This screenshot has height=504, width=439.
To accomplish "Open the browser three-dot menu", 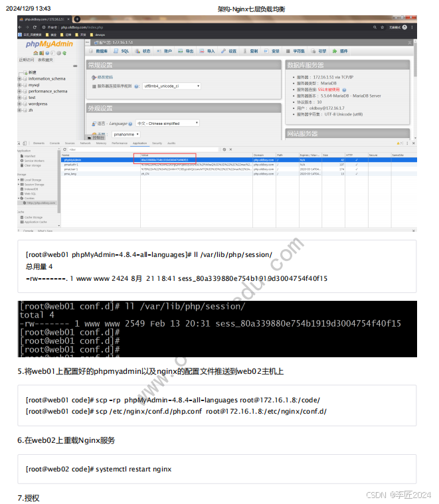I will pyautogui.click(x=412, y=27).
